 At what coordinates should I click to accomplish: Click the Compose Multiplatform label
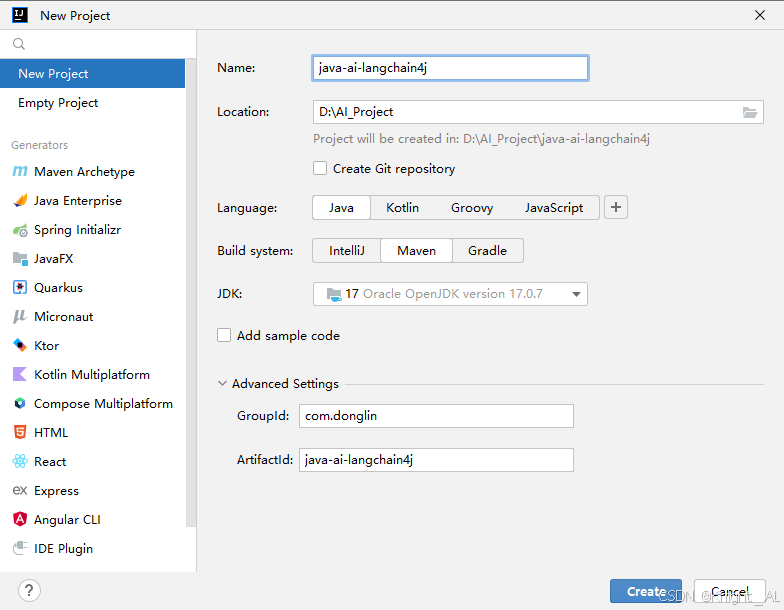point(104,404)
